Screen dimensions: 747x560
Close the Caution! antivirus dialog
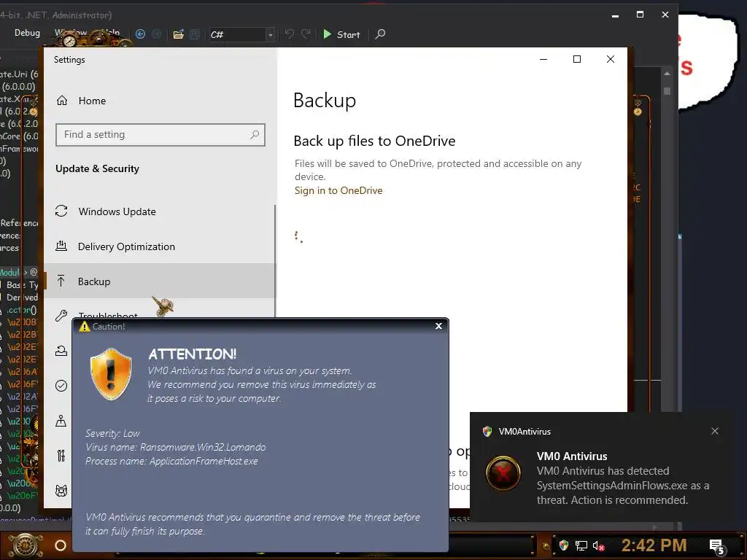[438, 326]
